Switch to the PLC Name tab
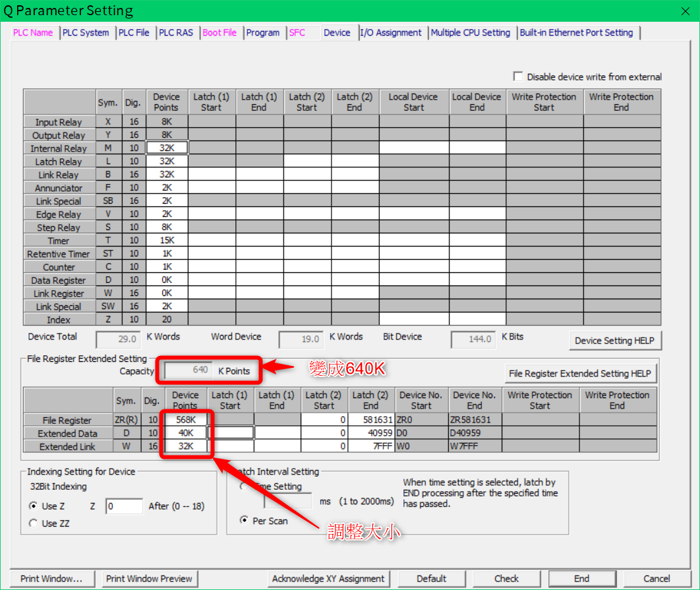The image size is (700, 590). (x=33, y=32)
